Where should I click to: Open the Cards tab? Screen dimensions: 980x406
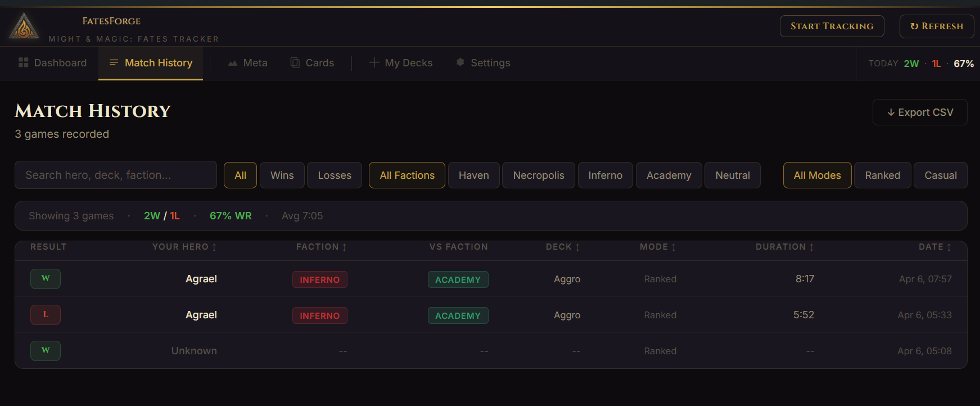tap(312, 63)
